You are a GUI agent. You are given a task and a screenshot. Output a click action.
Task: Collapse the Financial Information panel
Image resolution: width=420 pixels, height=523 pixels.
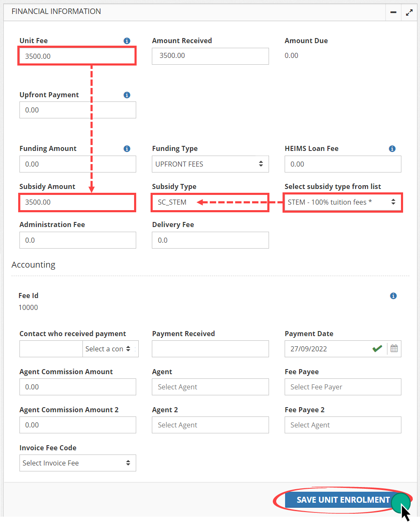393,12
